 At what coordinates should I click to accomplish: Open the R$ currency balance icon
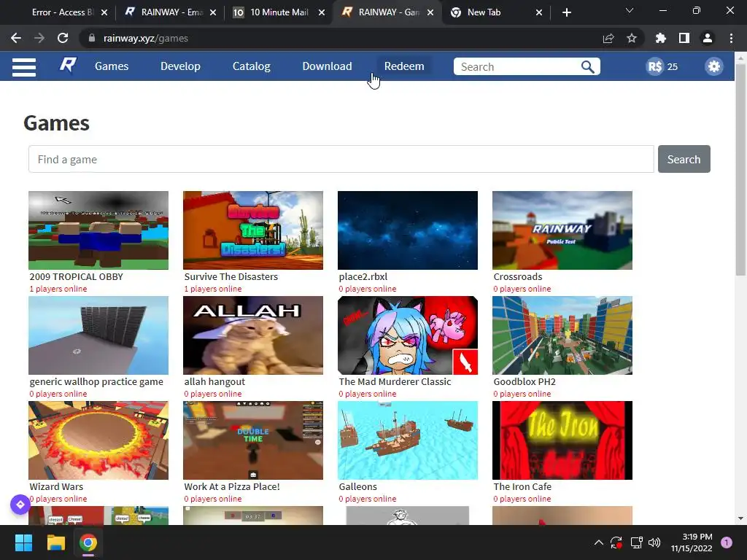(x=654, y=66)
